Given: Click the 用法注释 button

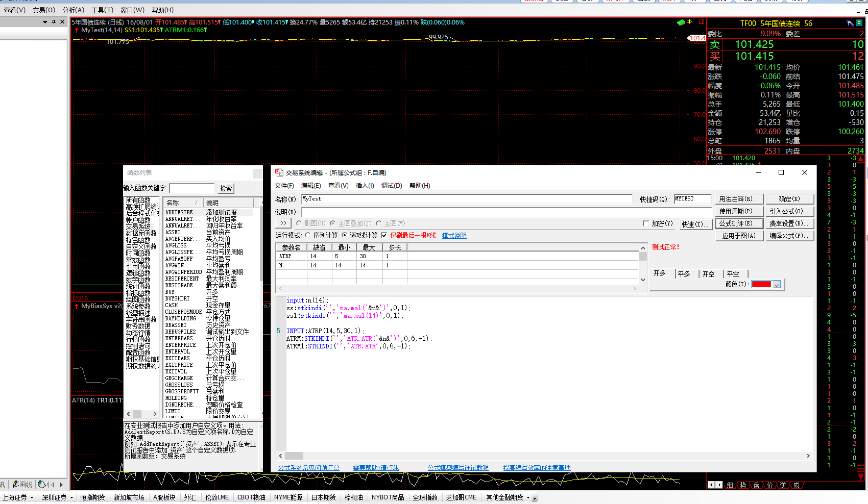Looking at the screenshot, I should 738,199.
